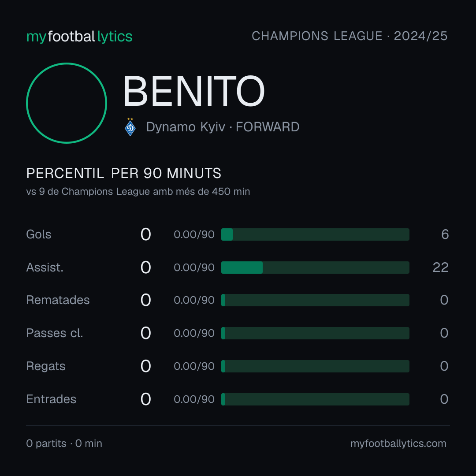
Task: Click the 0 partits · 0 min text
Action: (64, 443)
